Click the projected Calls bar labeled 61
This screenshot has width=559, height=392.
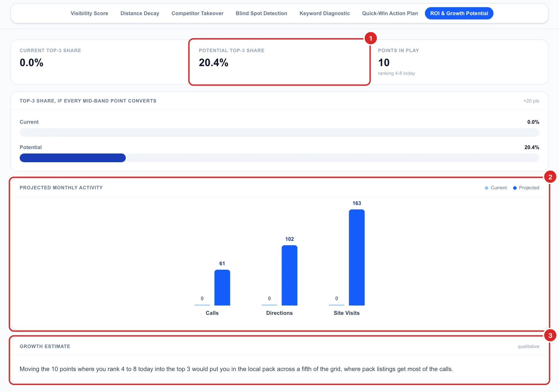(222, 287)
